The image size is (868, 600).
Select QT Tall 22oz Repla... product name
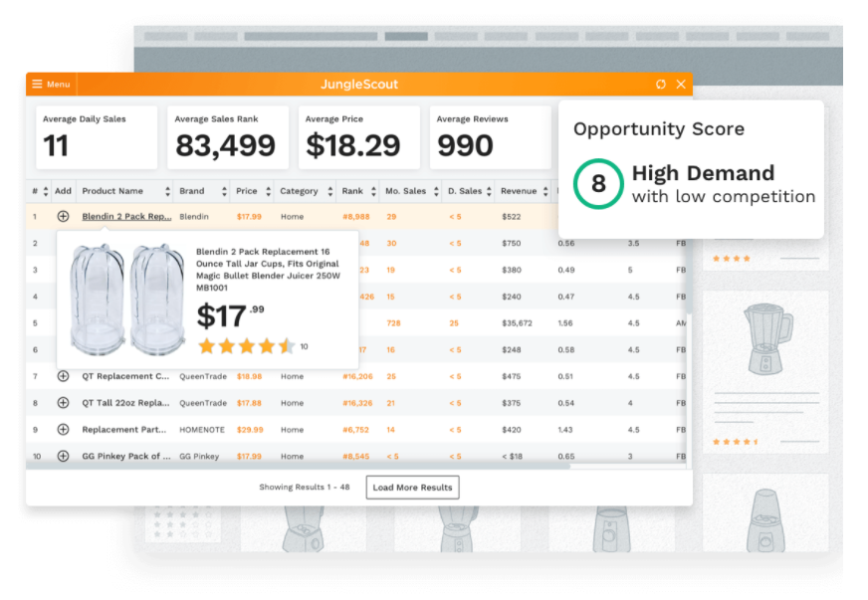pos(125,403)
